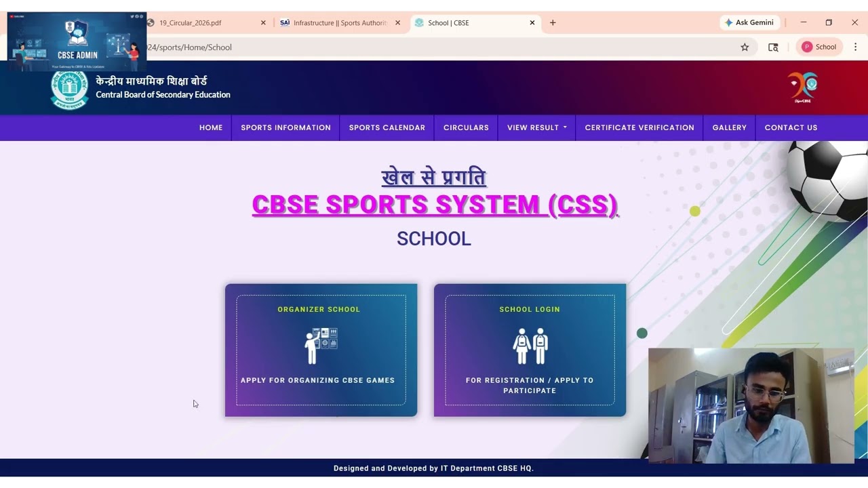Open CERTIFICATE VERIFICATION page
Screen dimensions: 868x488
point(639,127)
